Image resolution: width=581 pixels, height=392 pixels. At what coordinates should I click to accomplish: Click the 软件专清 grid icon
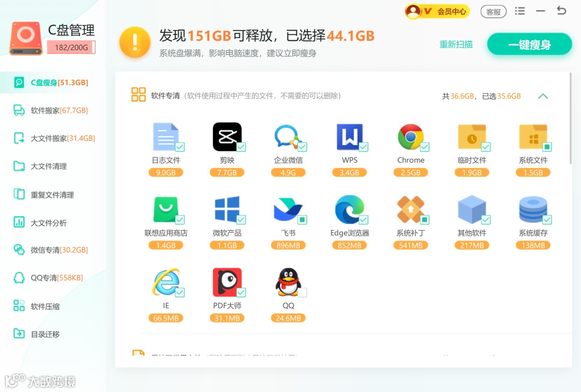coord(138,94)
